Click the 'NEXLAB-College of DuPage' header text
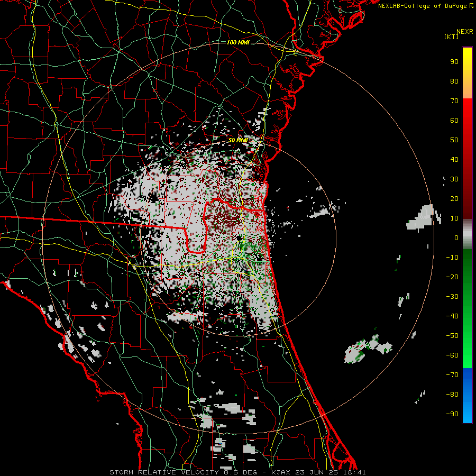 coord(422,6)
